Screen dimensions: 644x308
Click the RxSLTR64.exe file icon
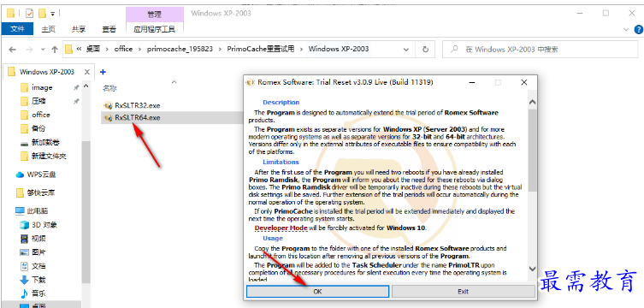point(108,118)
